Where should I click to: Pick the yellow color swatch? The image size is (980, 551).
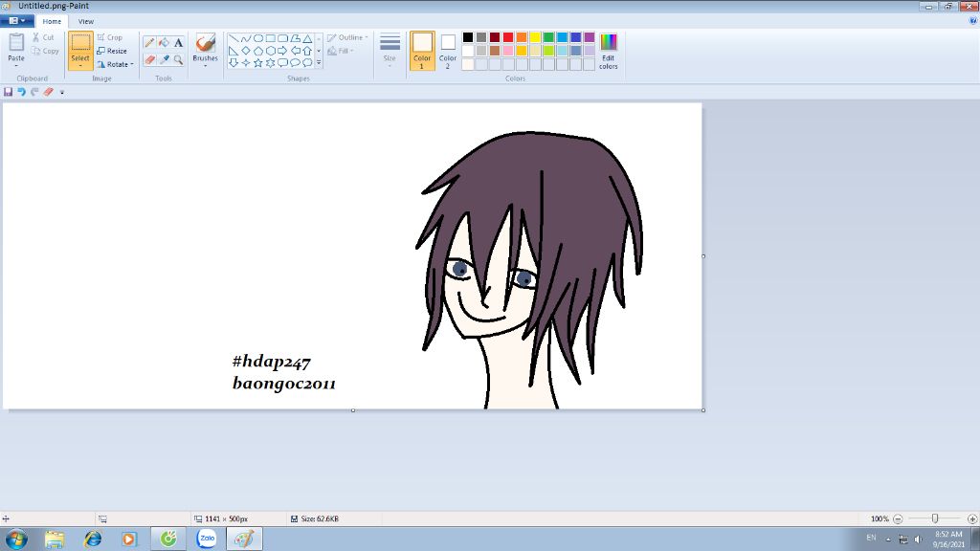(535, 37)
